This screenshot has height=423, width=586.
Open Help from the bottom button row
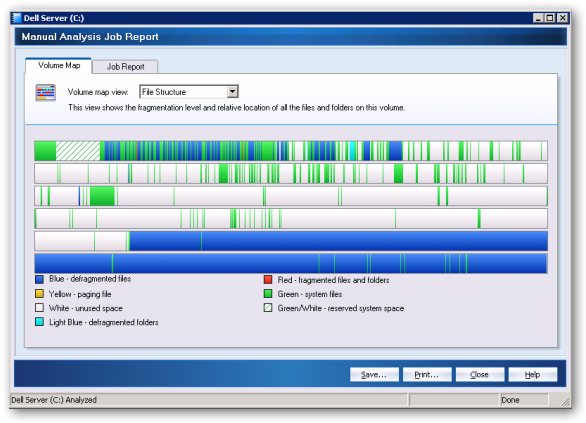tap(533, 374)
